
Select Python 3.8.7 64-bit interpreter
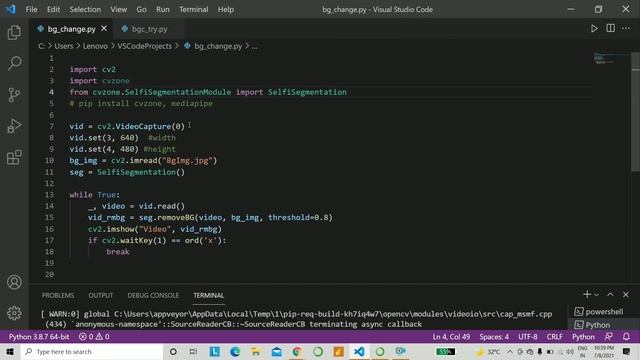tap(39, 337)
